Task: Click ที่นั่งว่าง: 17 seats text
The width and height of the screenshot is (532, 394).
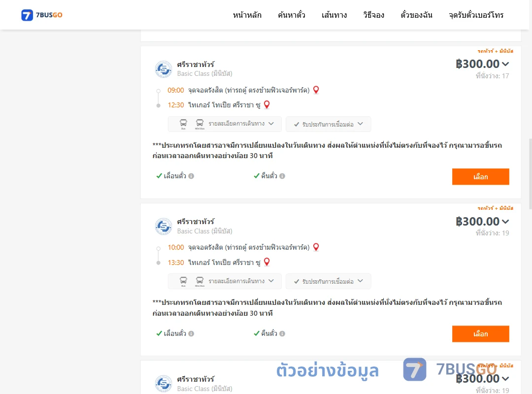Action: click(x=492, y=76)
